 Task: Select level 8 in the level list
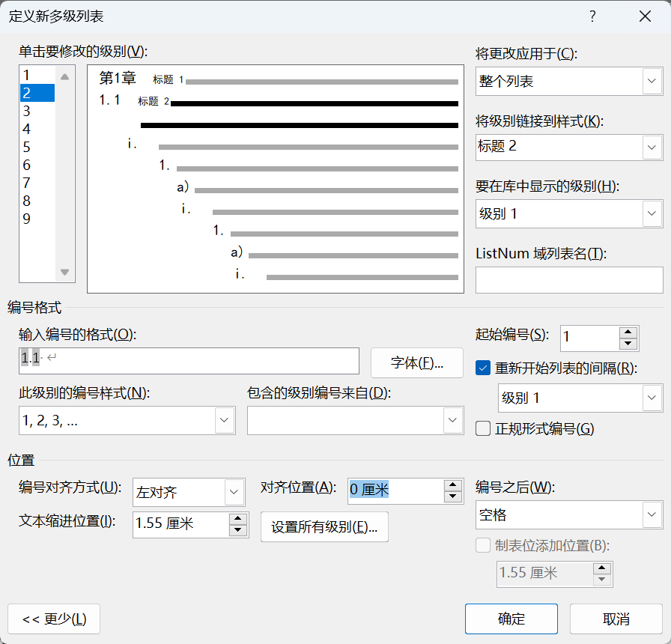point(37,201)
